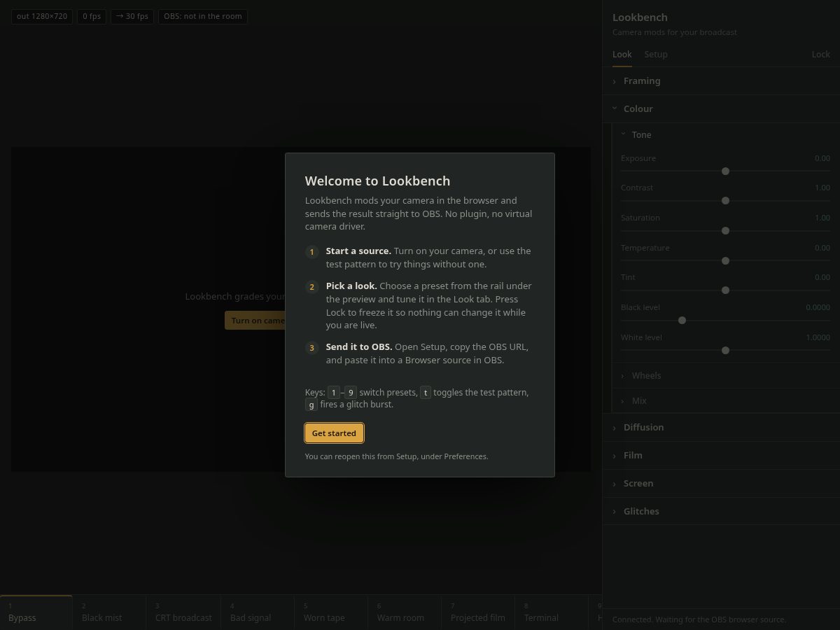Click the Temperature value 0.00
This screenshot has width=840, height=630.
pos(822,248)
